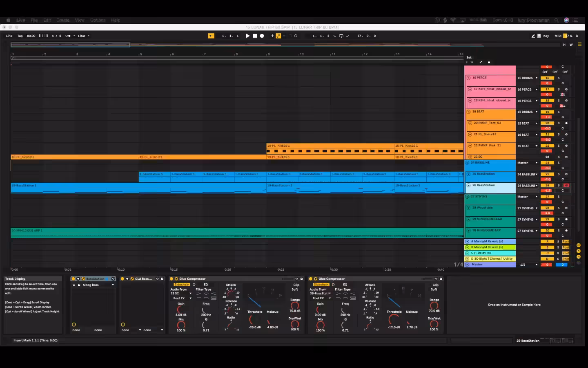Unfold the 23 SC track
Screen dimensions: 588x368
point(470,157)
